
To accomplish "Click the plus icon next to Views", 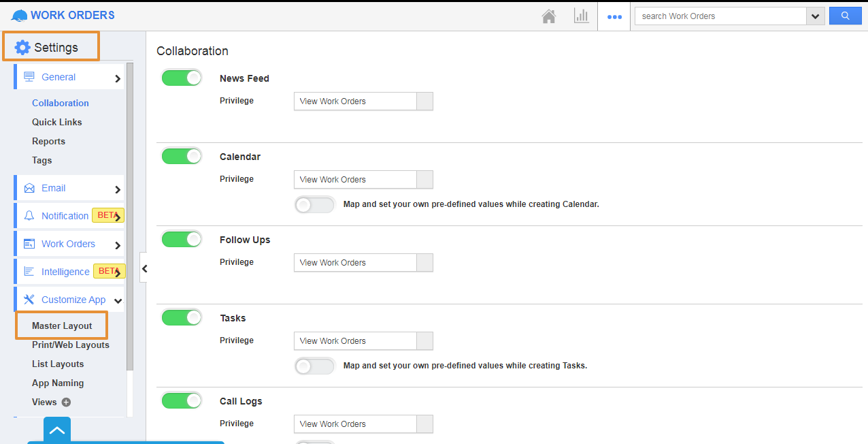I will (x=66, y=402).
